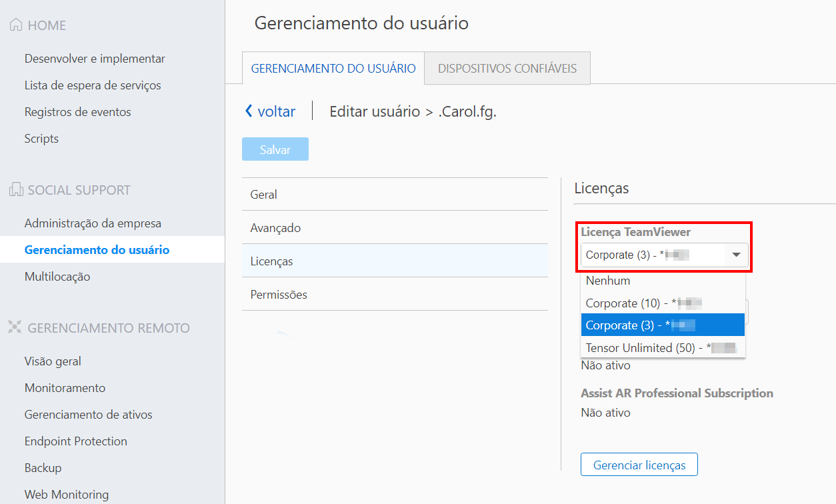Click the Licenças panel heading
The image size is (836, 504).
tap(601, 188)
